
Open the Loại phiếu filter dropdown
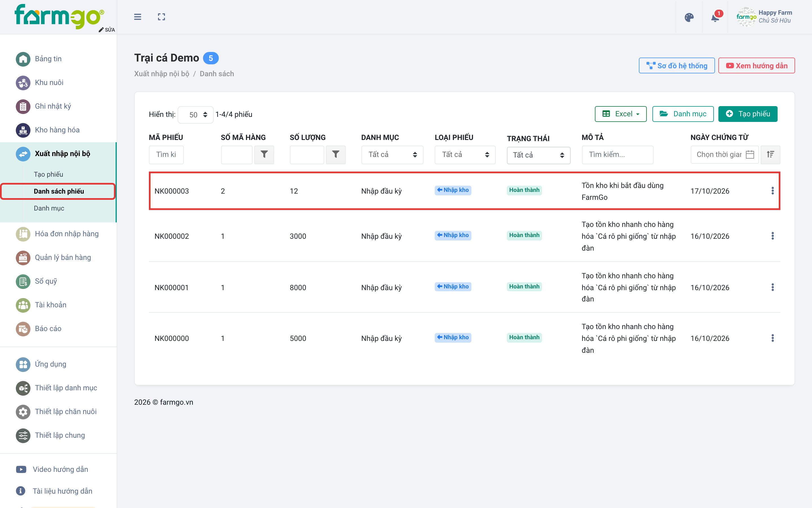(465, 155)
